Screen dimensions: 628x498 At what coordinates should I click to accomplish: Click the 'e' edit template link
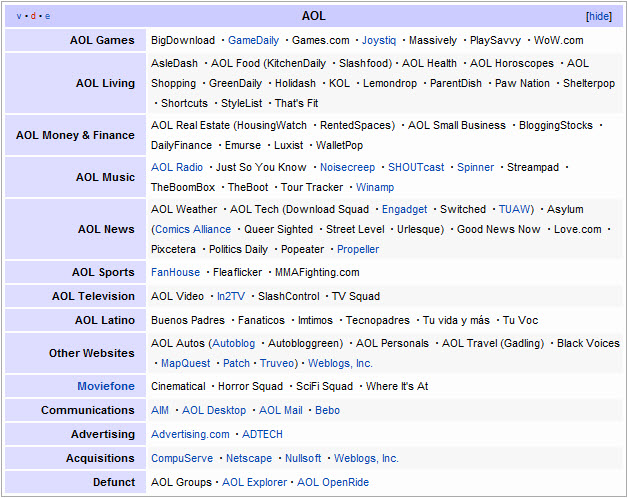click(47, 17)
